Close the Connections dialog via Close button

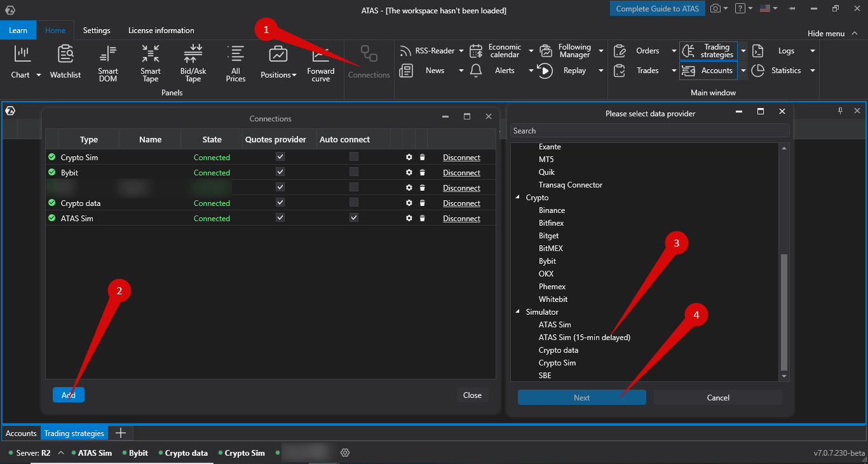(472, 395)
